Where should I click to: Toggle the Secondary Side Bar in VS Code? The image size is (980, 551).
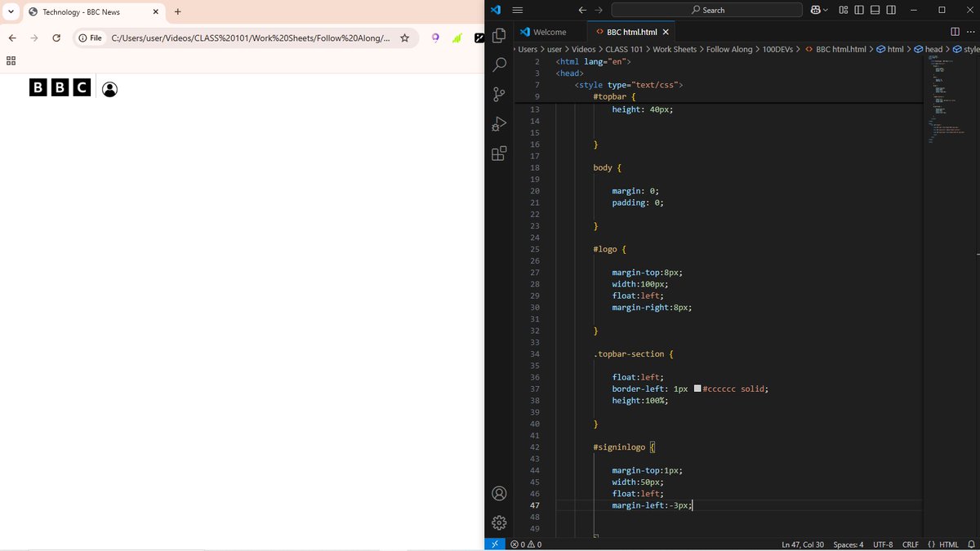click(890, 10)
